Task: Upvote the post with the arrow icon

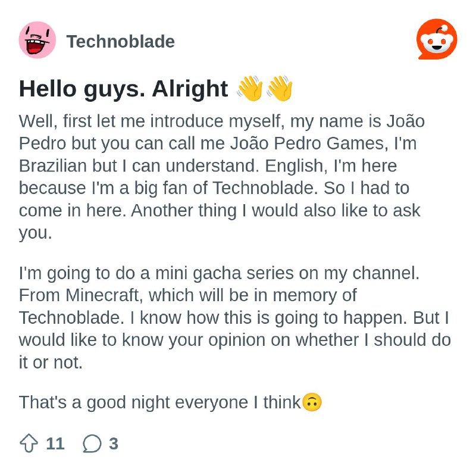Action: (29, 443)
